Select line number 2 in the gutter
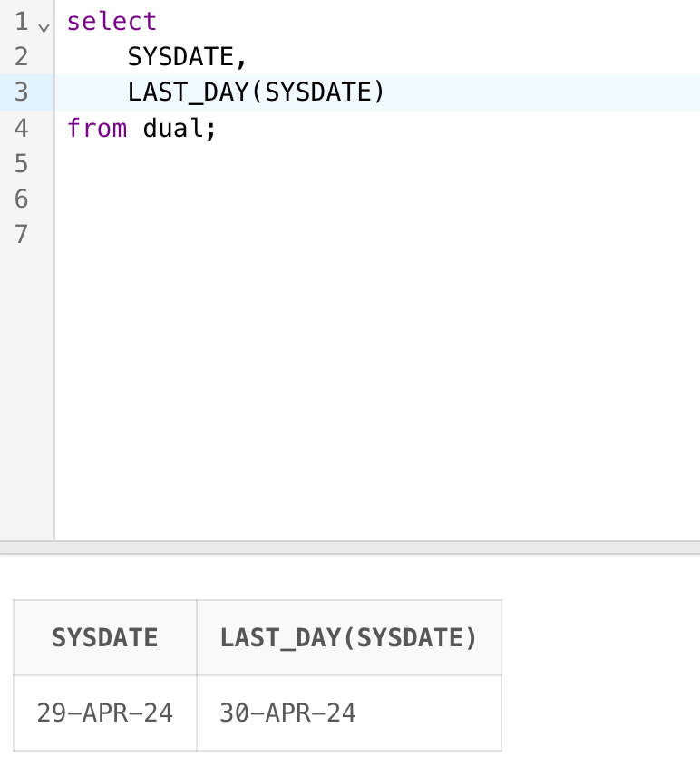 [22, 57]
